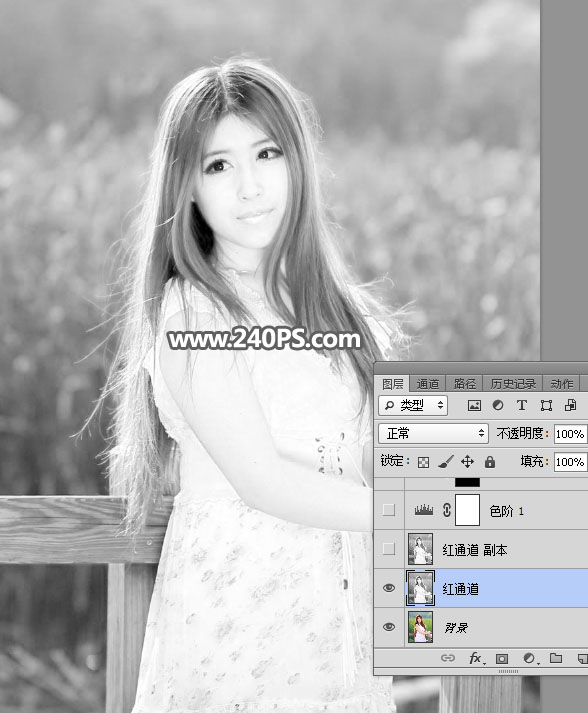Create a new group folder icon

[556, 658]
